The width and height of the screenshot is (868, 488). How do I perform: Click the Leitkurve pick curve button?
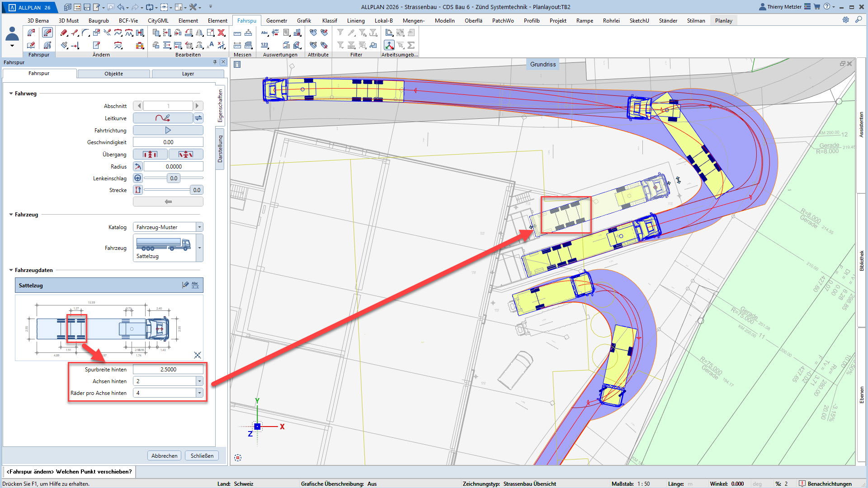[x=163, y=118]
